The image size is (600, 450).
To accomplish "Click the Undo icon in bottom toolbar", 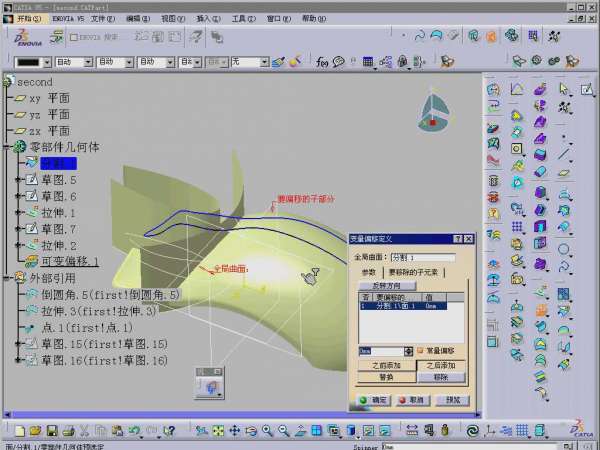I will pos(134,431).
